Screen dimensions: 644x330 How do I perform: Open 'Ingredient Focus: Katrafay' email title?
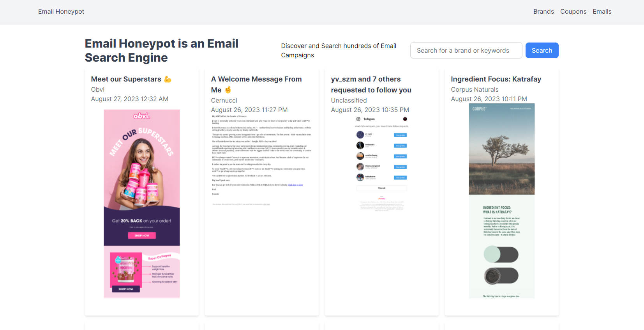coord(496,79)
